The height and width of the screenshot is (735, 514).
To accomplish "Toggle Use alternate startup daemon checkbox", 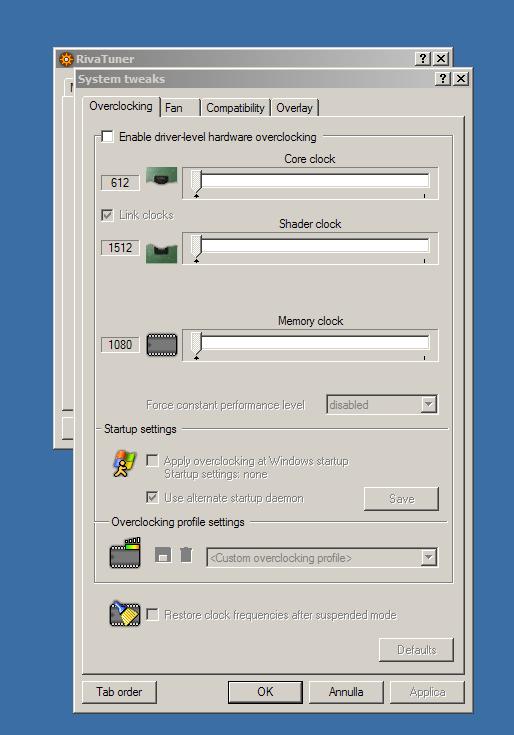I will [x=152, y=497].
